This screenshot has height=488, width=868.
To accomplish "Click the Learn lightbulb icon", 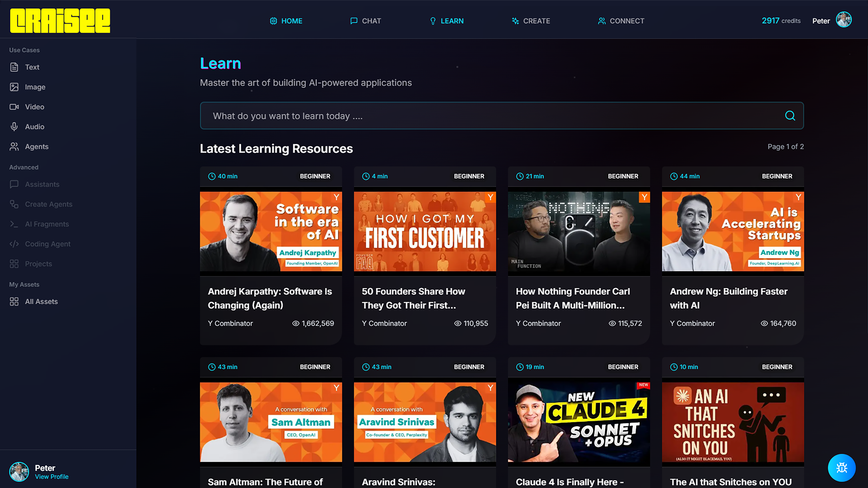I will (433, 21).
